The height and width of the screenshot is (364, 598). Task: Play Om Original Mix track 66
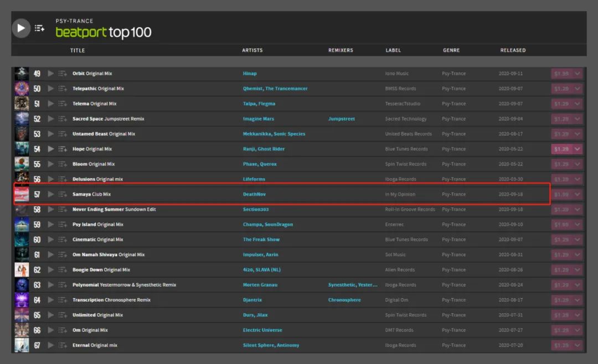pyautogui.click(x=50, y=330)
